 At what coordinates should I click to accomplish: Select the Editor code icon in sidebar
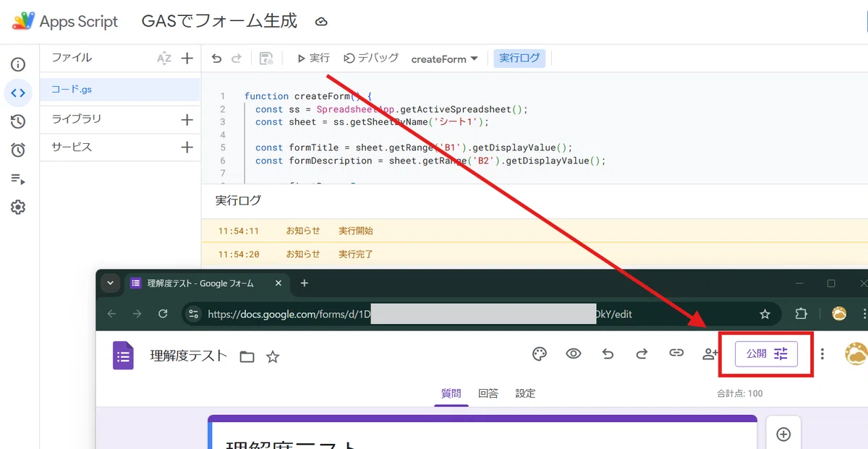[18, 93]
